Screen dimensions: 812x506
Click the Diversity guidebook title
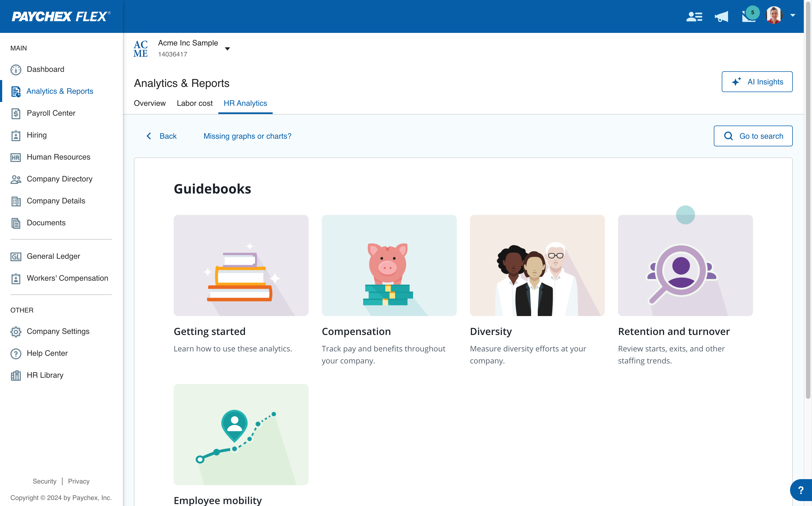(x=491, y=331)
